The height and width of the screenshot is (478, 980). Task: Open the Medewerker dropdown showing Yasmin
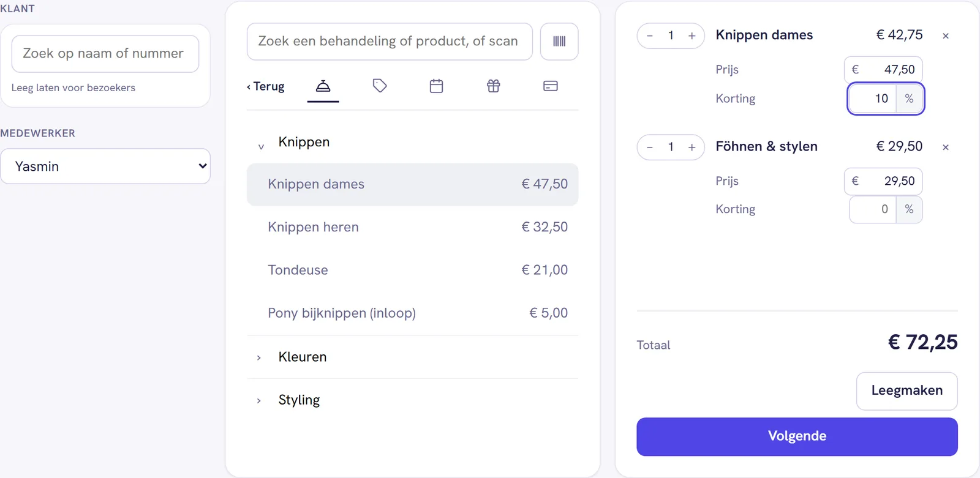click(x=105, y=166)
